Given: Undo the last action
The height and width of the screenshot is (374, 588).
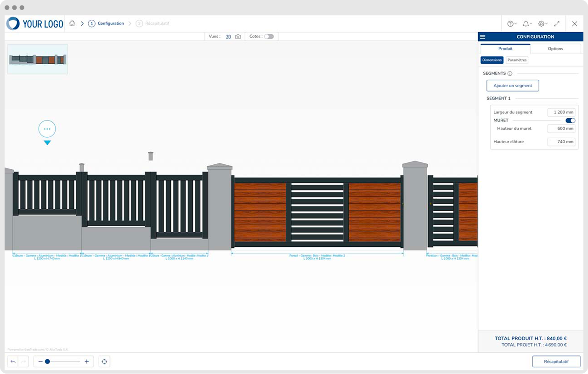Looking at the screenshot, I should tap(13, 362).
